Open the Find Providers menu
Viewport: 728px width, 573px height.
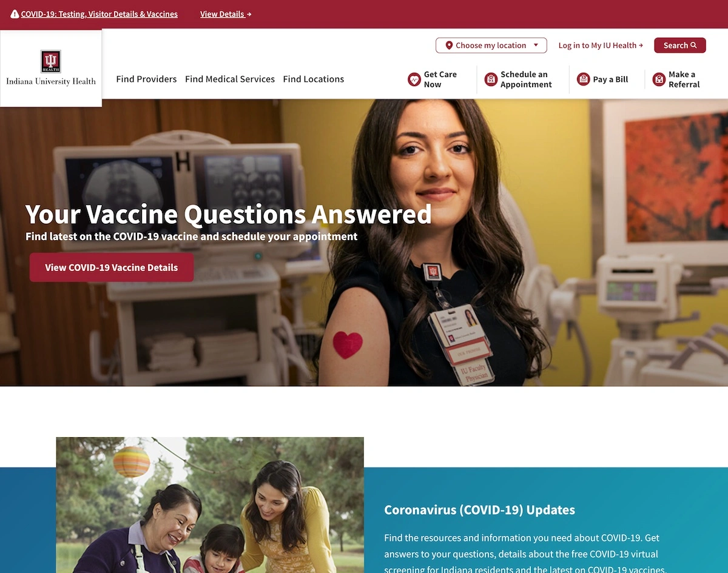click(x=146, y=79)
